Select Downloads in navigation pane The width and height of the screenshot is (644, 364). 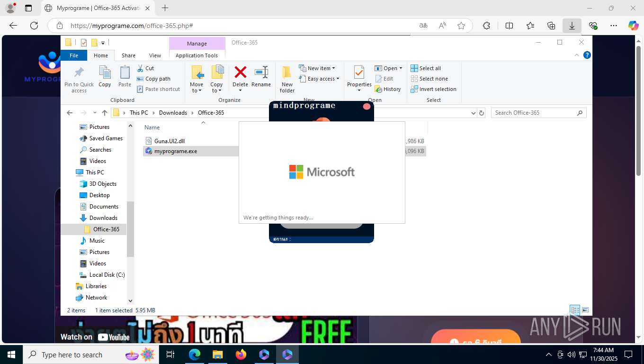103,218
